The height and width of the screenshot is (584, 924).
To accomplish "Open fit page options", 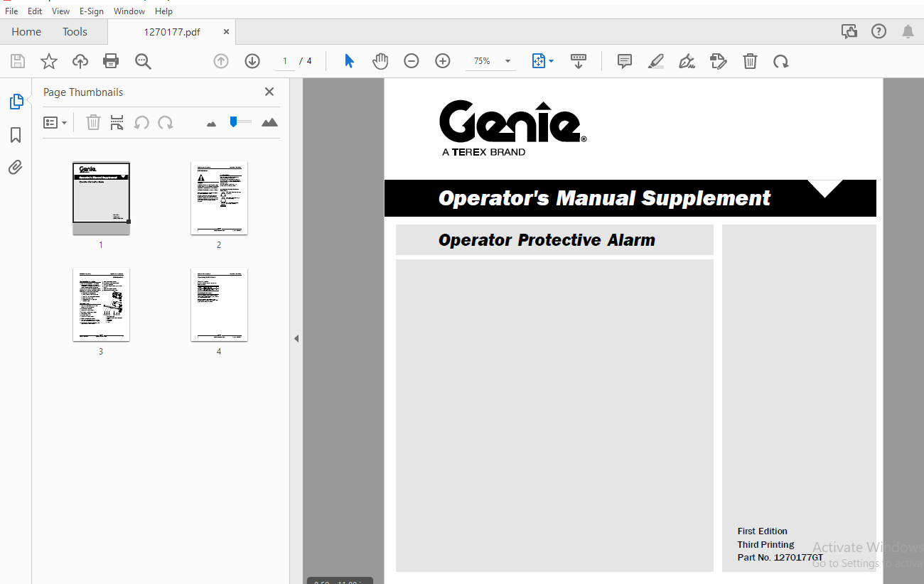I will [542, 61].
